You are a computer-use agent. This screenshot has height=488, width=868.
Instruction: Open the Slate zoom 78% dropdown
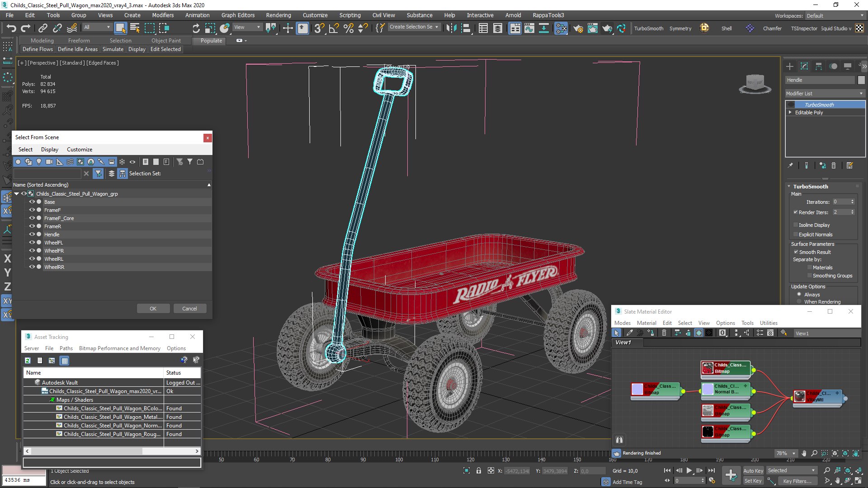(x=786, y=453)
